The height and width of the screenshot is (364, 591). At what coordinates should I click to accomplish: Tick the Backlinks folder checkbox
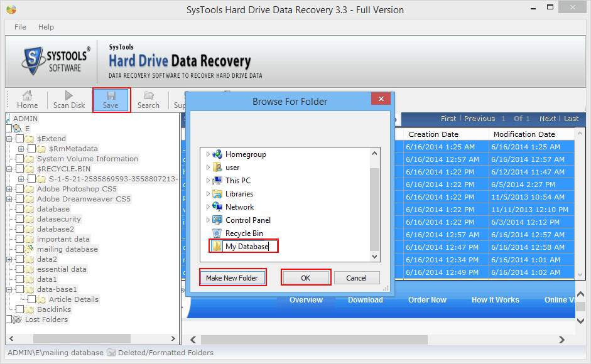tap(20, 309)
